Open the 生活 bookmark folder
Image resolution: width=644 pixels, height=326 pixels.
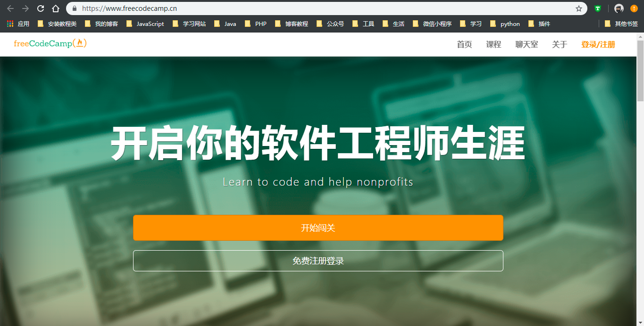pos(393,24)
